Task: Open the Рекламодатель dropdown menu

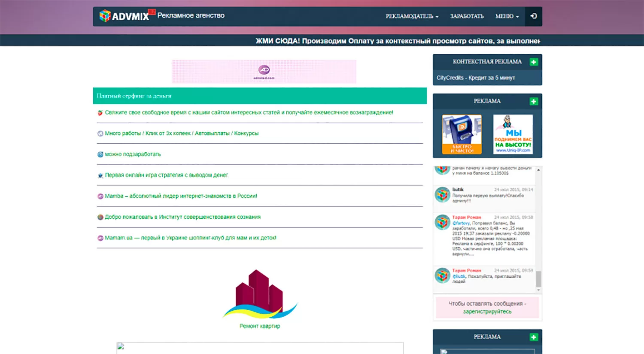Action: coord(412,16)
